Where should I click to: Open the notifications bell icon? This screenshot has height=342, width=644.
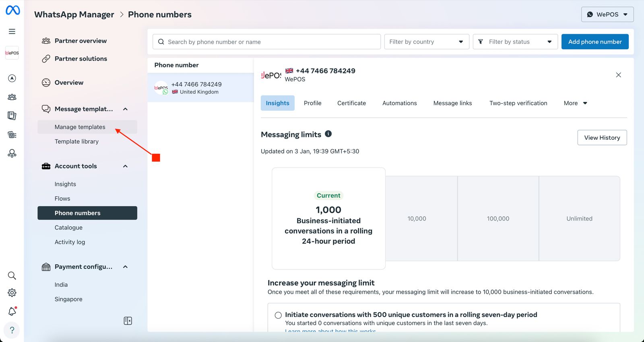(x=12, y=311)
